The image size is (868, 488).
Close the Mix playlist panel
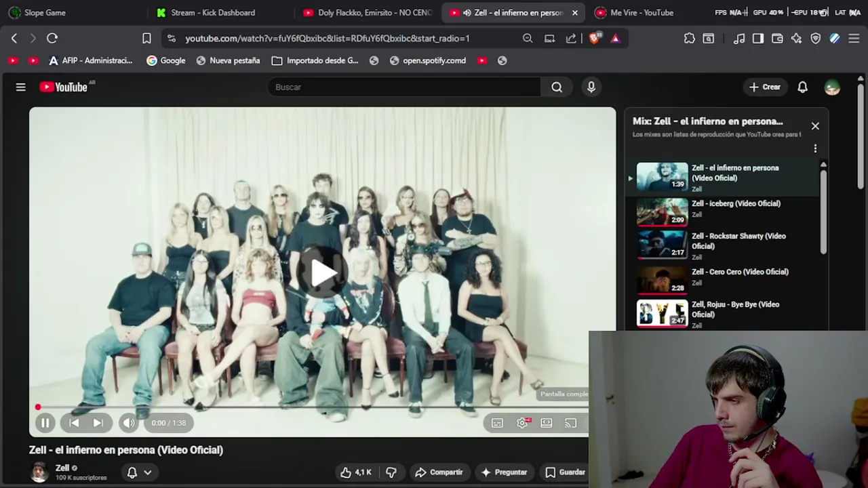click(x=815, y=126)
